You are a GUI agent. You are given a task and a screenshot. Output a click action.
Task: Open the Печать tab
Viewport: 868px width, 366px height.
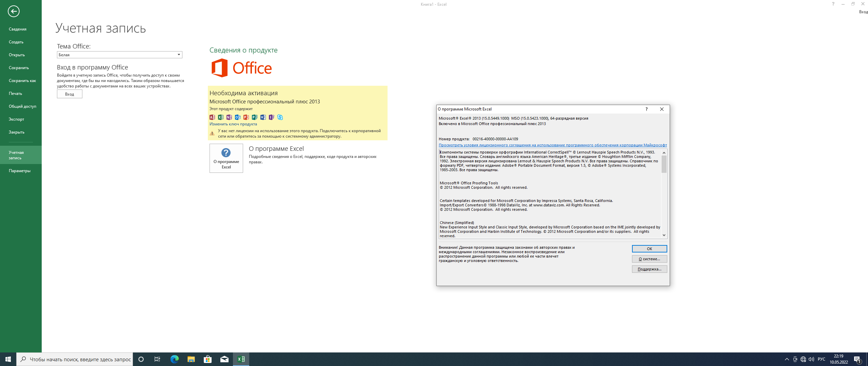21,94
